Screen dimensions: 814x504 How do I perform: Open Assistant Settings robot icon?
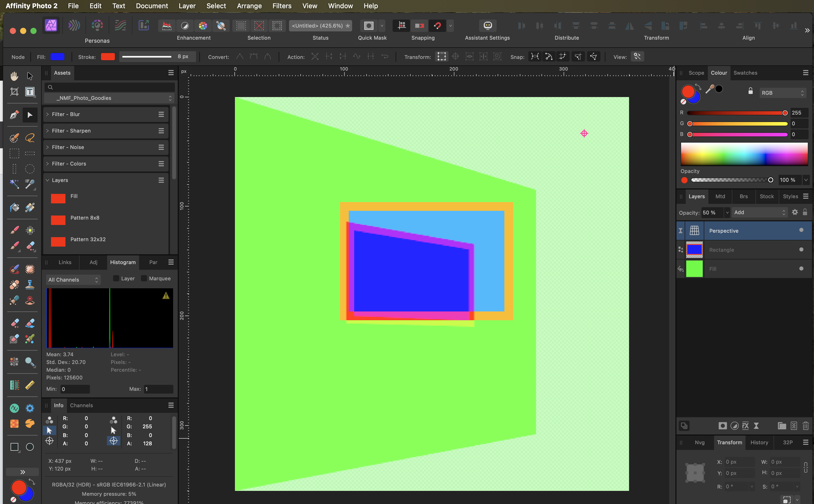pyautogui.click(x=487, y=26)
